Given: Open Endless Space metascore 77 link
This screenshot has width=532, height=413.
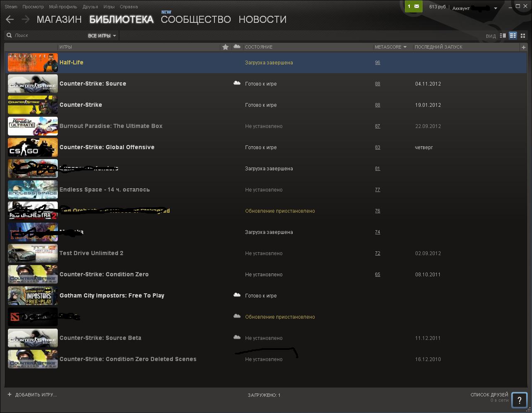Looking at the screenshot, I should coord(377,189).
